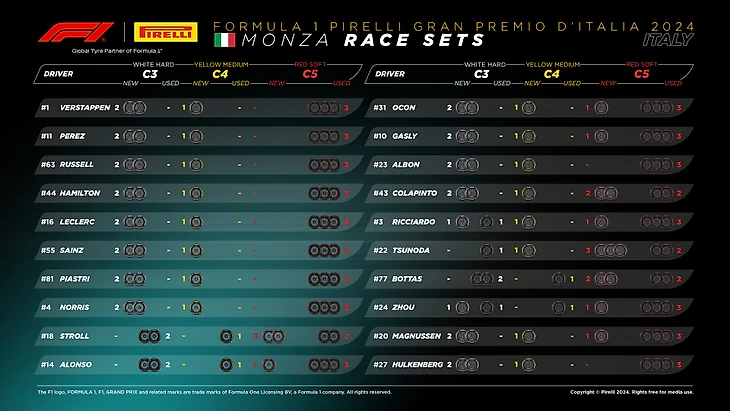Click the #81 Piastri driver name
The image size is (730, 411).
click(74, 279)
